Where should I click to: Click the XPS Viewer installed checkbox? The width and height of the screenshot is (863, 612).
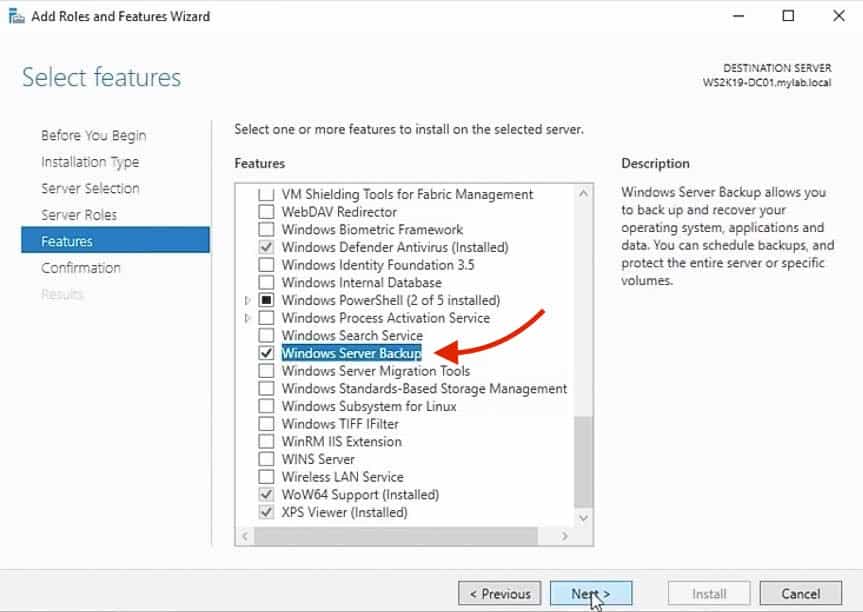point(266,511)
